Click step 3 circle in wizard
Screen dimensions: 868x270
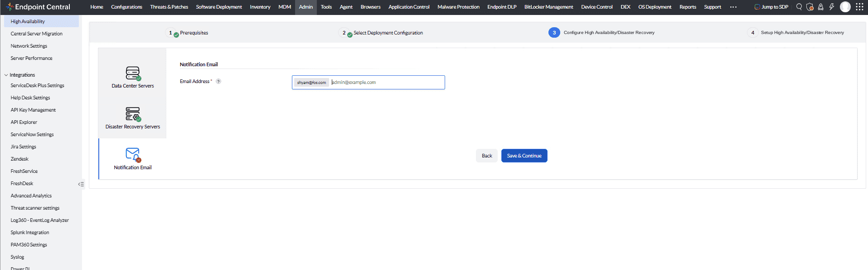pos(554,33)
